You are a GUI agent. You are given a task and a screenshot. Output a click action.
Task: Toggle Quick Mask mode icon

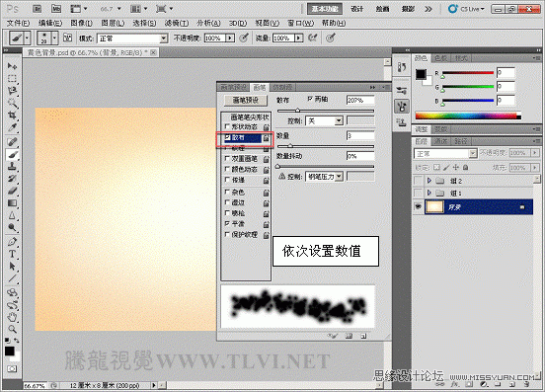pyautogui.click(x=12, y=368)
